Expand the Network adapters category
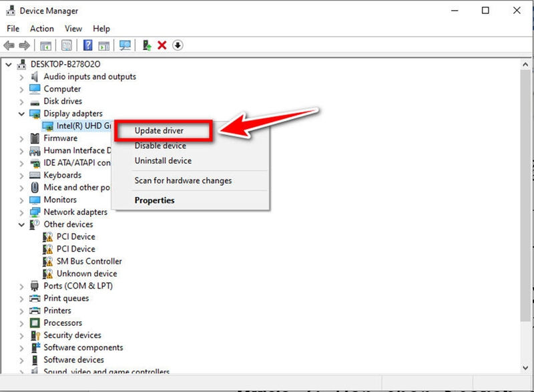The width and height of the screenshot is (534, 392). point(21,212)
